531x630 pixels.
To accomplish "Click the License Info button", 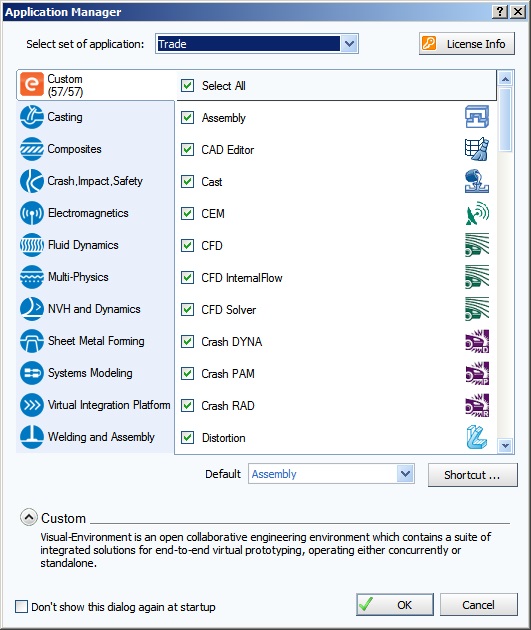I will [x=467, y=43].
